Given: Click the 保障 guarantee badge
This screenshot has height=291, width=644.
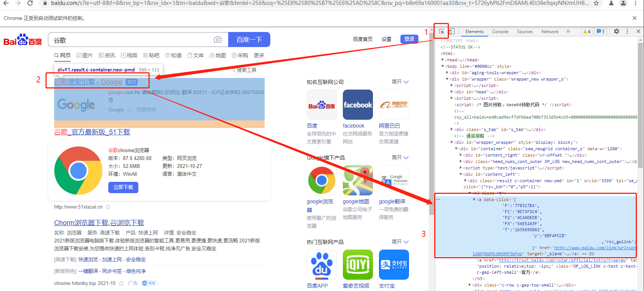Looking at the screenshot, I should coord(150,283).
